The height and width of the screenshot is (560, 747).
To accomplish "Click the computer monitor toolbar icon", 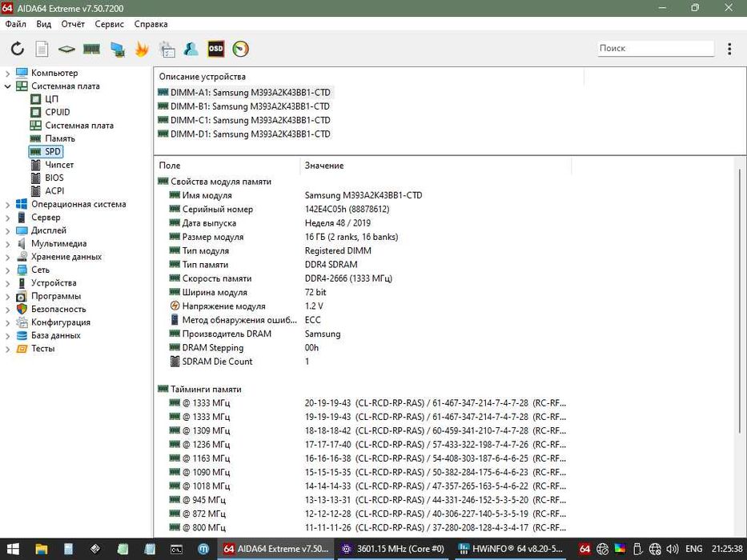I will tap(117, 49).
